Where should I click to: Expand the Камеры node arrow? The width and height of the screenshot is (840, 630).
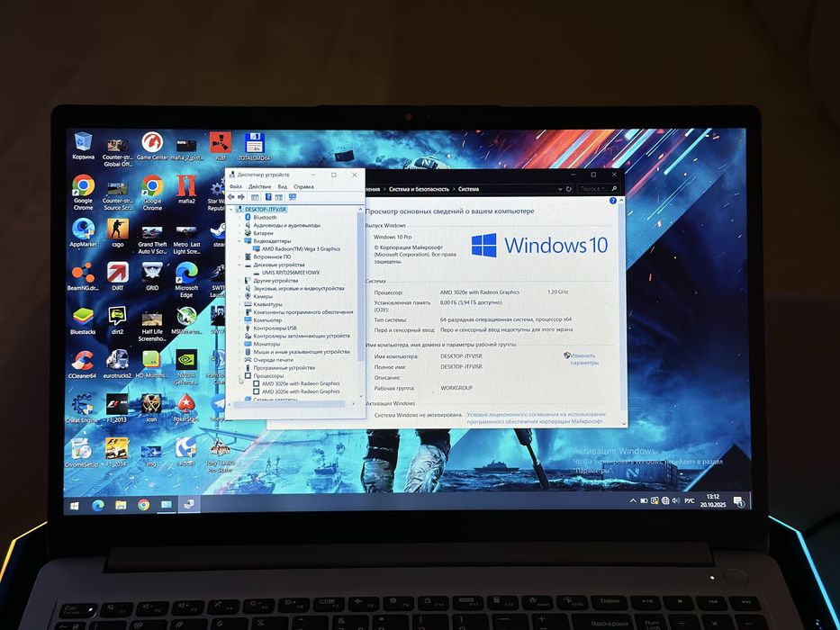point(239,296)
